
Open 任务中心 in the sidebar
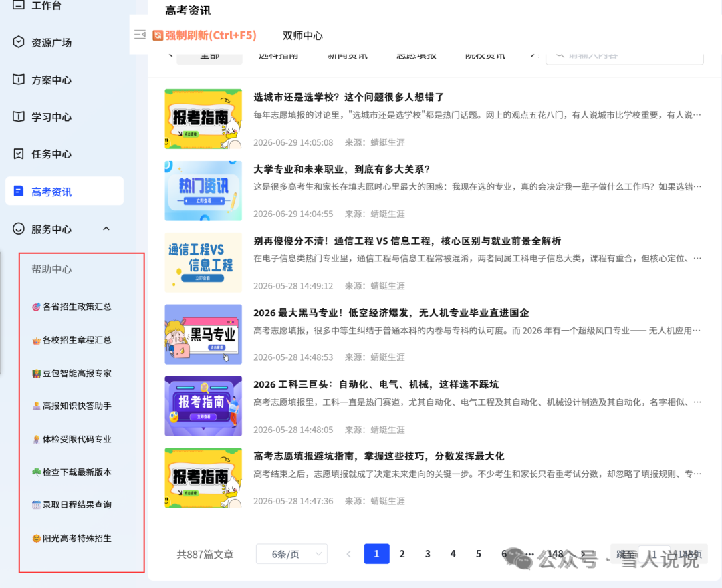point(51,154)
